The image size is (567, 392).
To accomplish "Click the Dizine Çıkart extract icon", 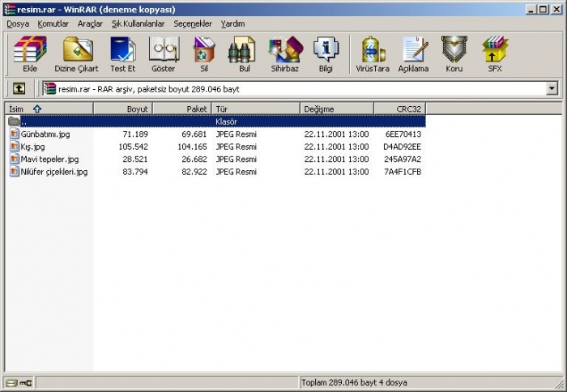I will [x=76, y=54].
